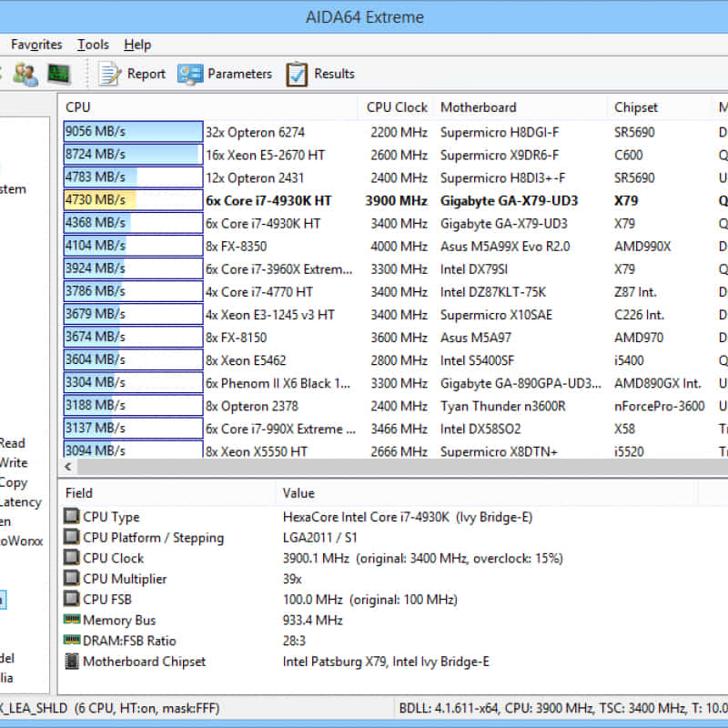Screen dimensions: 728x728
Task: Click the nForcePro-3600 chipset cell
Action: (x=659, y=406)
